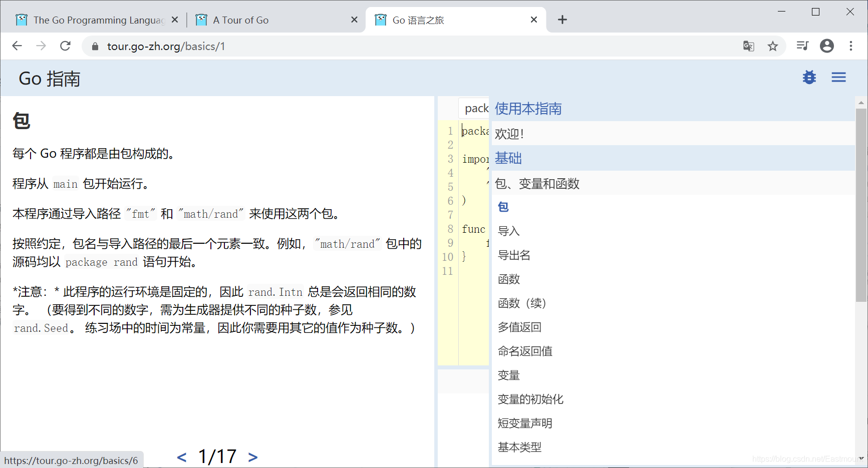This screenshot has width=868, height=468.
Task: Select the 函数 lesson
Action: (x=509, y=279)
